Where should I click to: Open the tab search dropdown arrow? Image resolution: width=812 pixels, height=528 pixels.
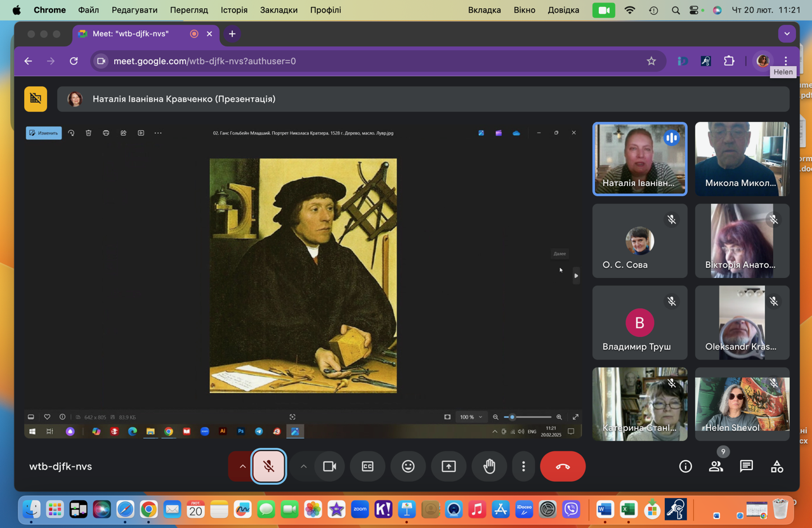click(787, 34)
